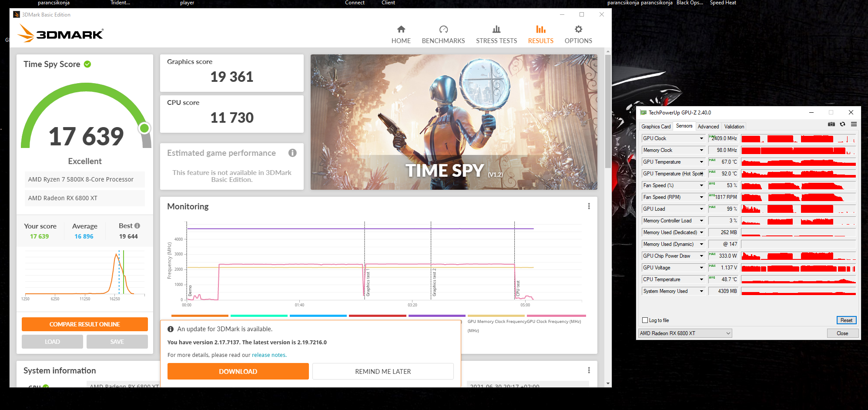Viewport: 868px width, 410px height.
Task: Open the OPTIONS gear section
Action: [x=578, y=35]
